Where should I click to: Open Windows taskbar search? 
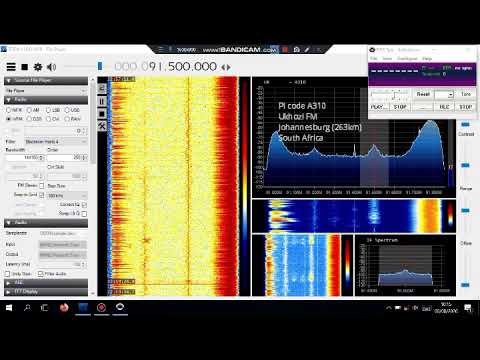coord(27,308)
